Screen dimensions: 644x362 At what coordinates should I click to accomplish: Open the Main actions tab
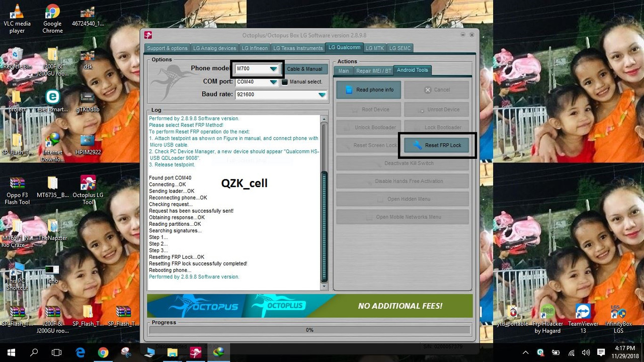point(344,71)
